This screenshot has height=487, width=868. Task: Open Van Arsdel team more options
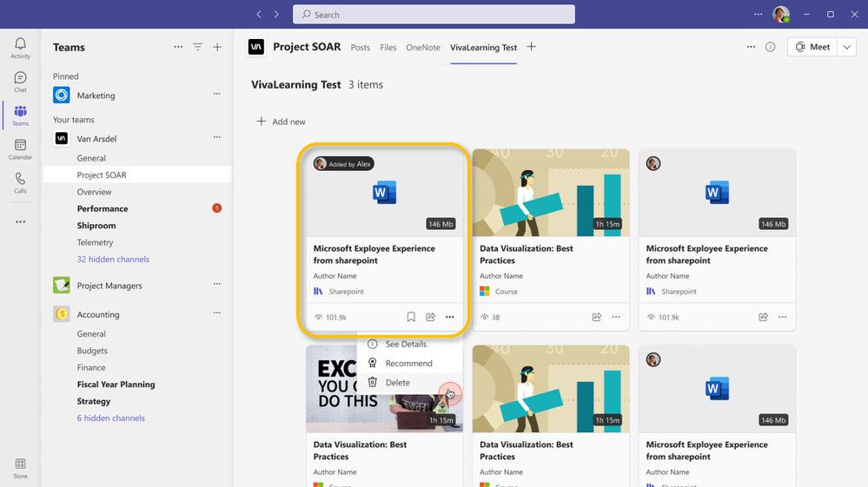(x=217, y=137)
